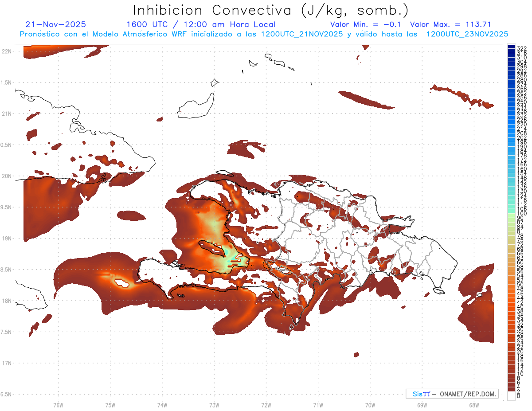
Task: Click the "7.5N" latitude label
Action: (6, 332)
